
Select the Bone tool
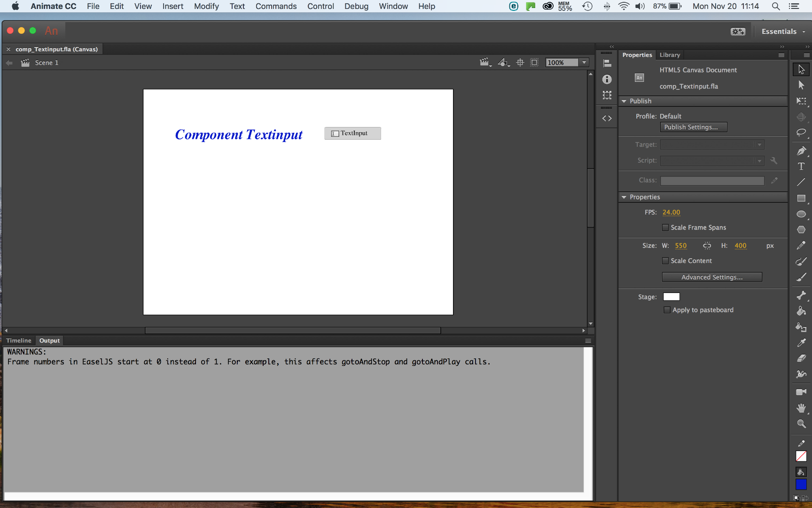801,295
